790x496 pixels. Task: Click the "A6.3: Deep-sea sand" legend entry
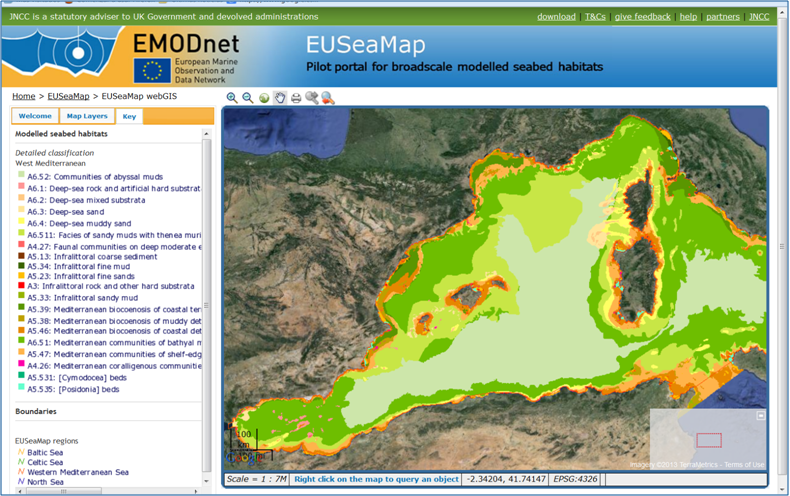click(x=66, y=212)
